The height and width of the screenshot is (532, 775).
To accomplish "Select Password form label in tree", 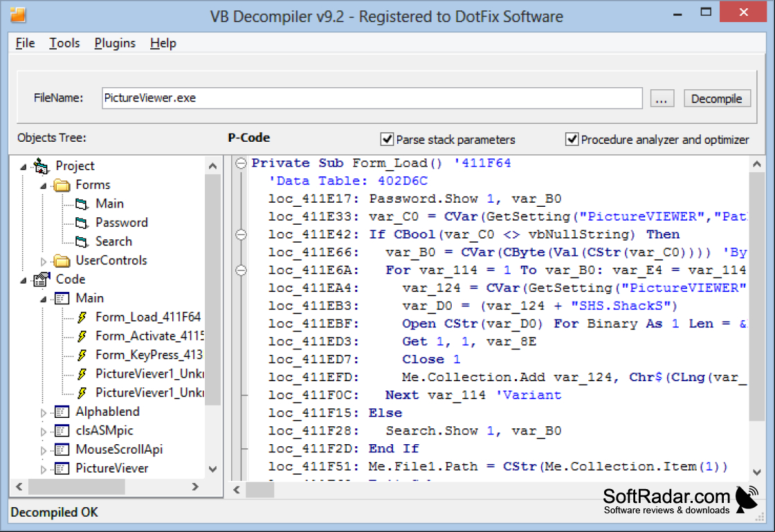I will [x=122, y=223].
